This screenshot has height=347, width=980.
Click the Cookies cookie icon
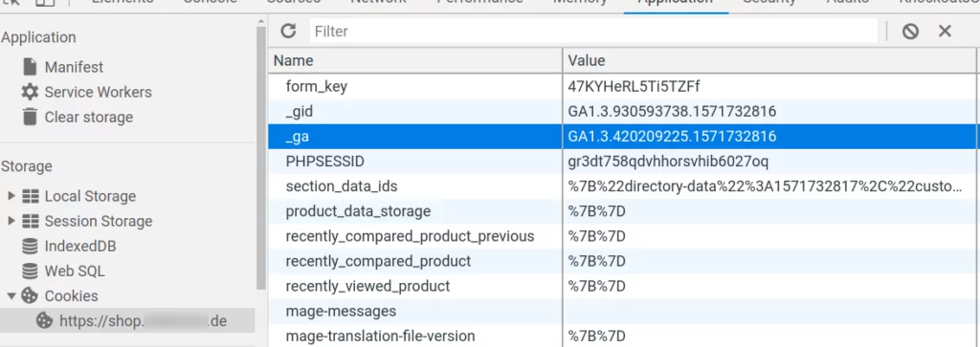click(30, 295)
